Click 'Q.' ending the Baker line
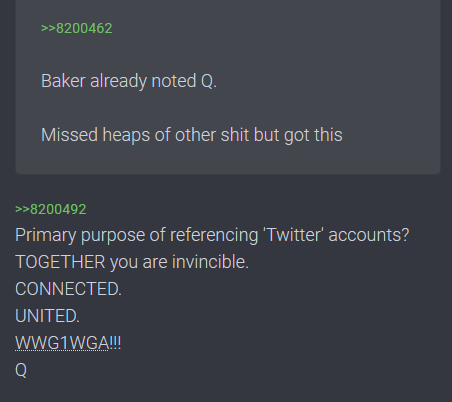Screen dimensions: 452x402 [x=209, y=81]
